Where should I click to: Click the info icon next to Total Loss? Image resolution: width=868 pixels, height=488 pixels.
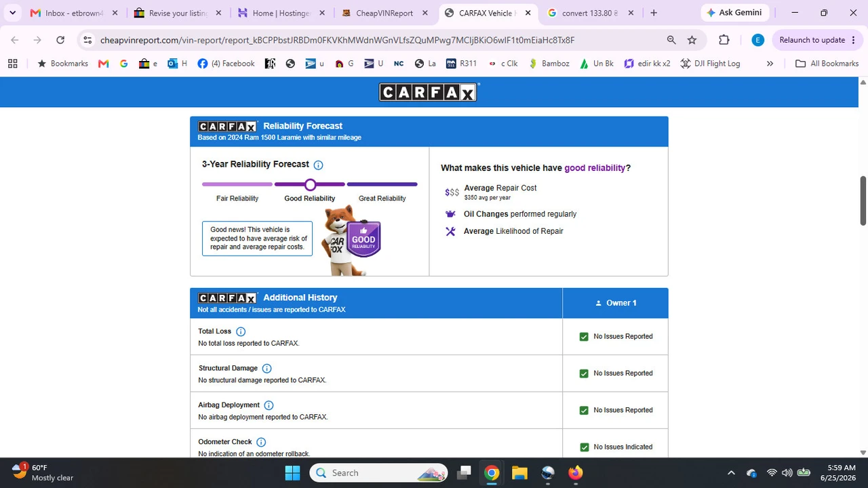pyautogui.click(x=241, y=331)
